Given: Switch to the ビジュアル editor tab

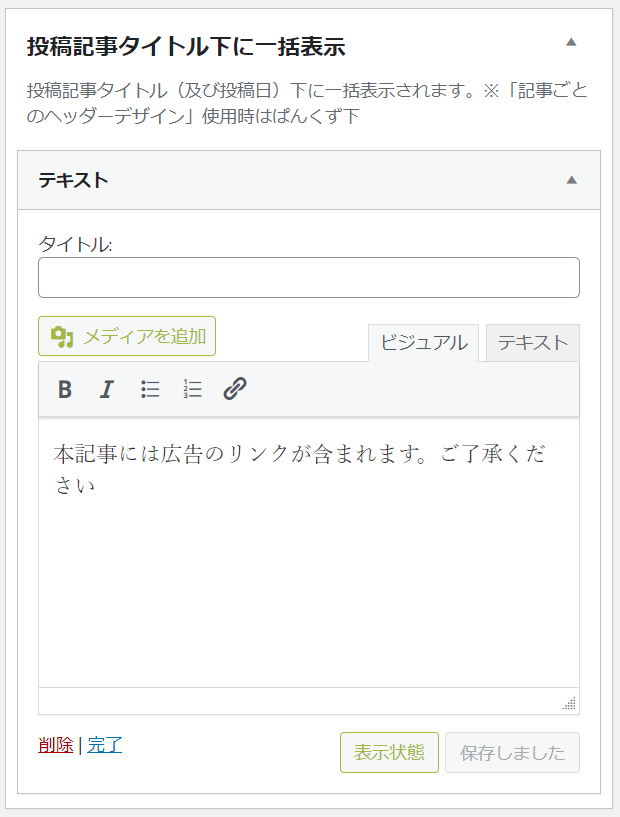Looking at the screenshot, I should [x=424, y=343].
